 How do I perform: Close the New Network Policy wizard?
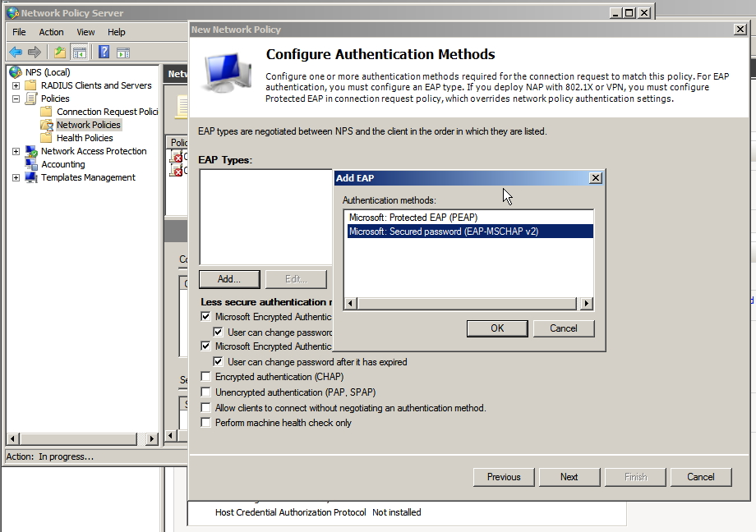[x=740, y=30]
